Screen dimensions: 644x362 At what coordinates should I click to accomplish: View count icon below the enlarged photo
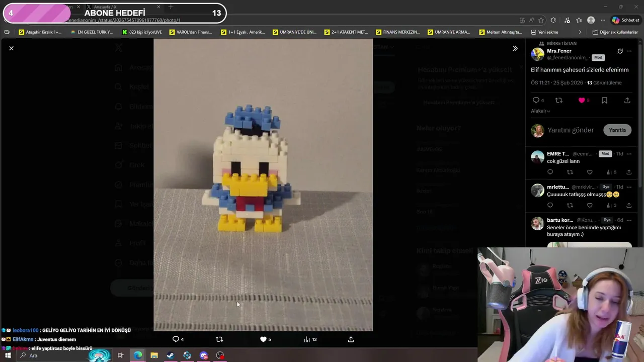307,339
